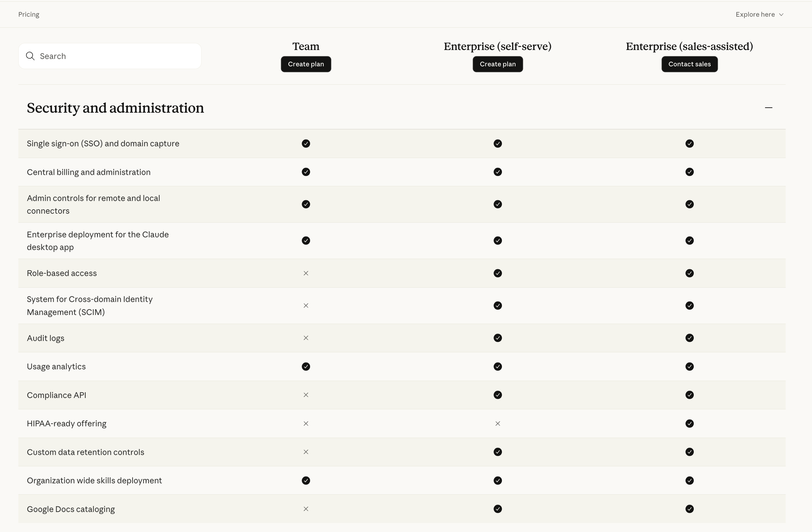Click Create plan under Team

pos(306,64)
